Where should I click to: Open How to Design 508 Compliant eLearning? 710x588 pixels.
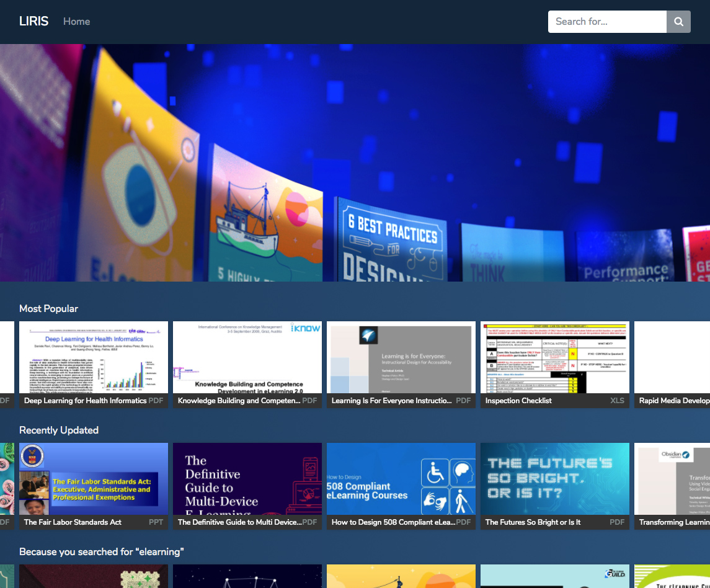pyautogui.click(x=401, y=479)
